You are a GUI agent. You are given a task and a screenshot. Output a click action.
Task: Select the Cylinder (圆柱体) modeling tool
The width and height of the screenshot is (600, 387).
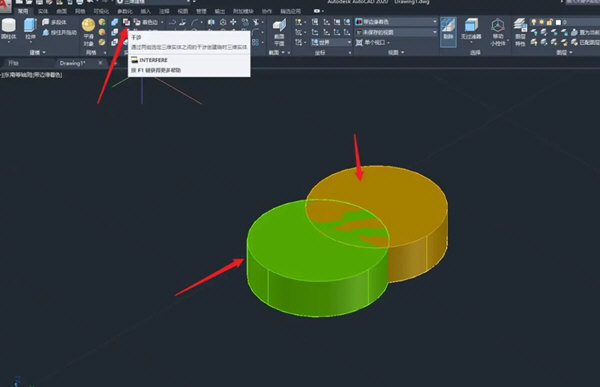click(x=8, y=29)
